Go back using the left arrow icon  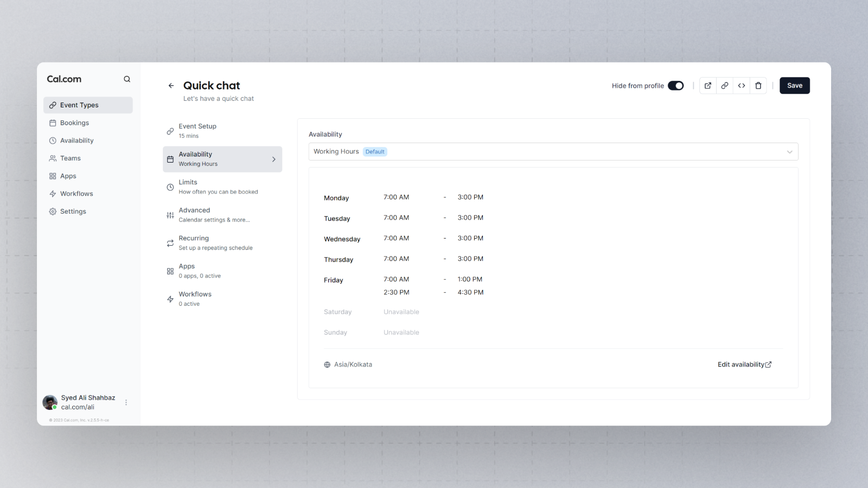171,86
